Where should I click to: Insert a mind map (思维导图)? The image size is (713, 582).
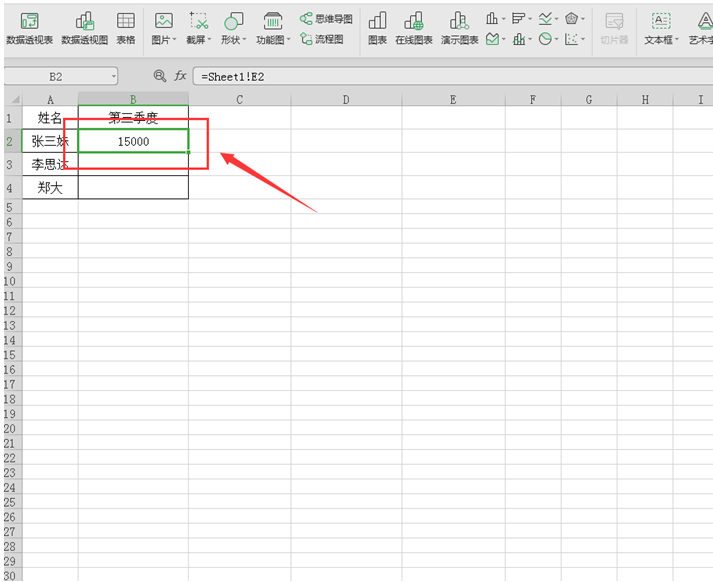(326, 19)
